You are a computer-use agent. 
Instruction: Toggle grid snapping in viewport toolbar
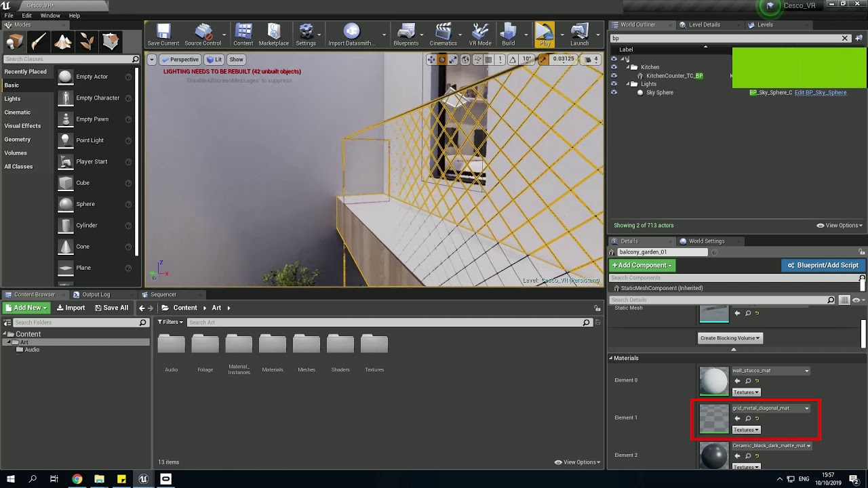click(x=488, y=60)
